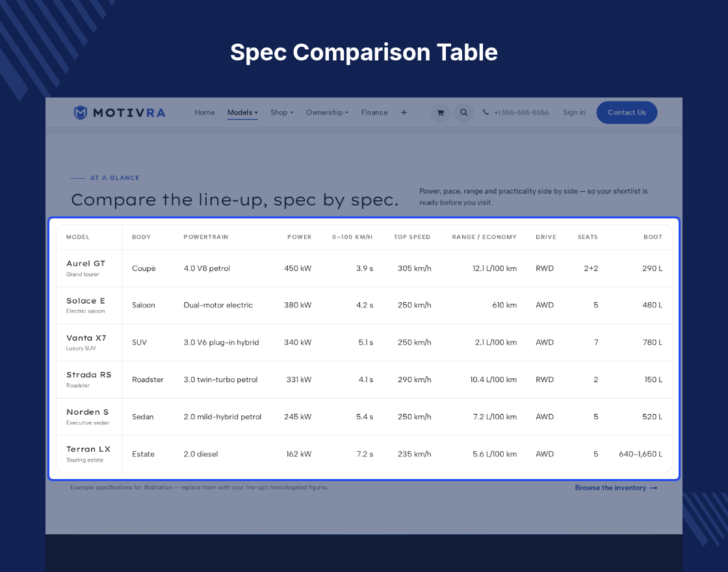Select the Strada RS model name
This screenshot has width=728, height=572.
(x=88, y=374)
